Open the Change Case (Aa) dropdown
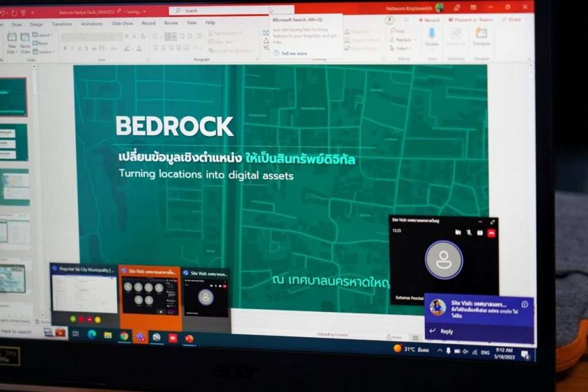The height and width of the screenshot is (392, 588). (114, 48)
